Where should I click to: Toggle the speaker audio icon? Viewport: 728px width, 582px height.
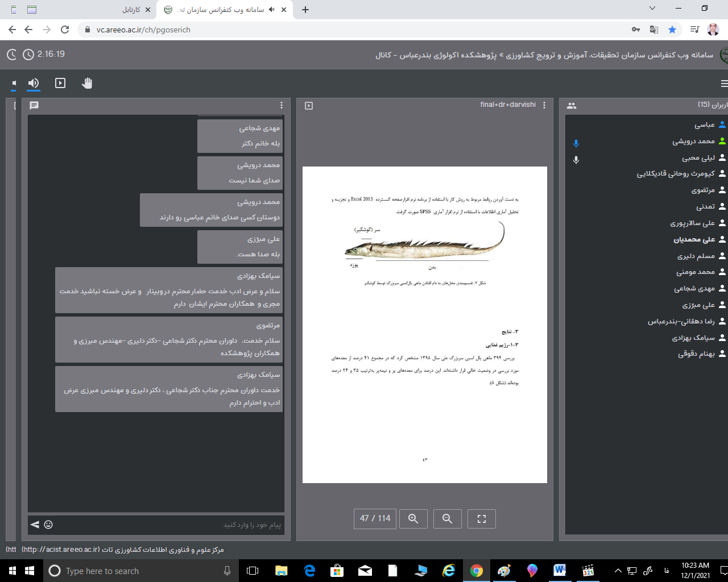click(34, 83)
